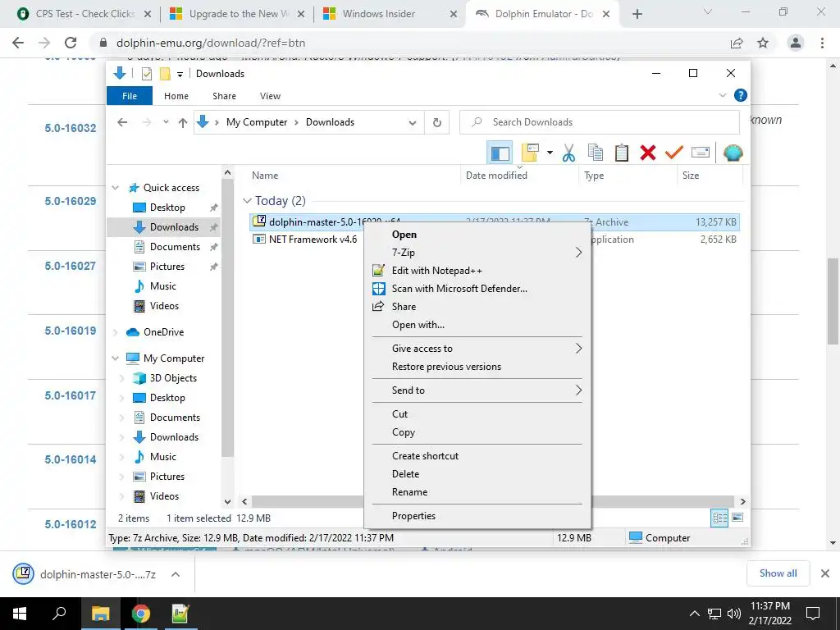Click the Cut scissors toolbar icon
840x630 pixels.
click(x=568, y=153)
